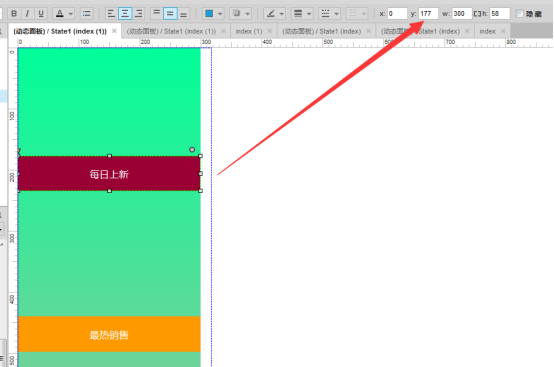This screenshot has height=367, width=554.
Task: Align text to the bottom
Action: point(183,14)
